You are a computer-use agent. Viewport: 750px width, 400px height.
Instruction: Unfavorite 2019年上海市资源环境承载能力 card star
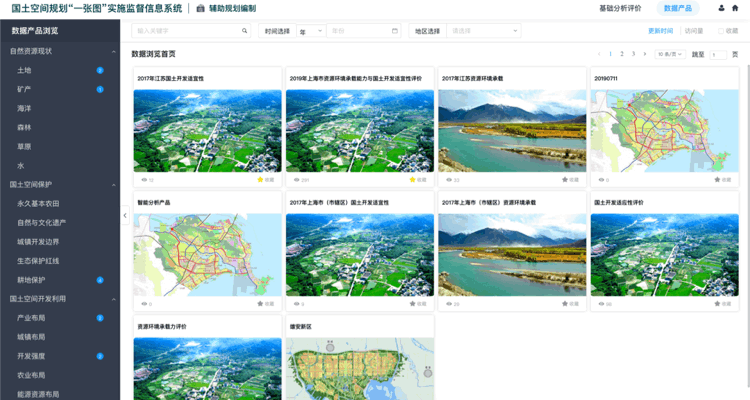click(412, 179)
